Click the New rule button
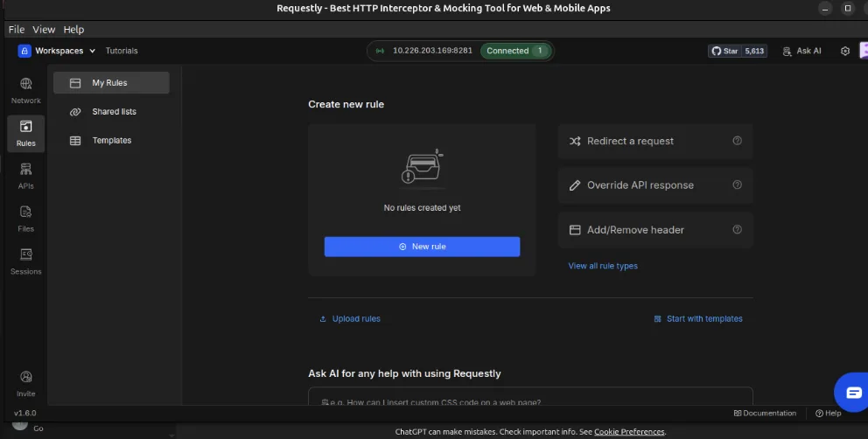 click(422, 247)
